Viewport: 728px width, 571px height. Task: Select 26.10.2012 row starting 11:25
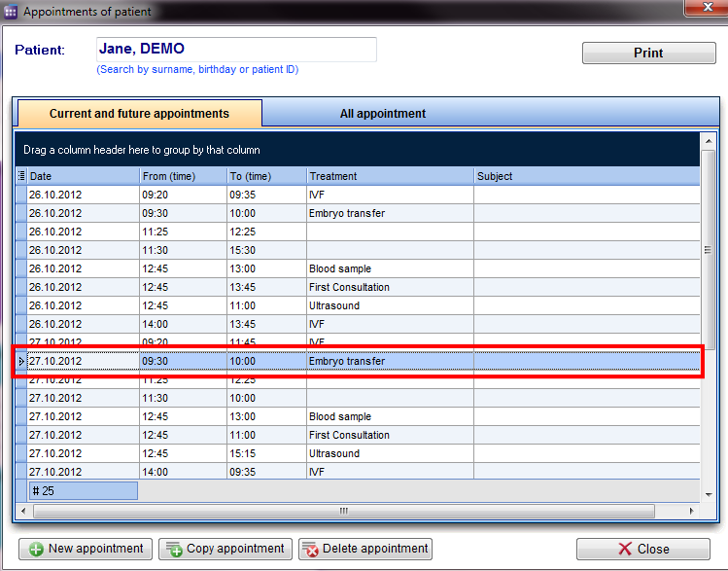pyautogui.click(x=358, y=232)
